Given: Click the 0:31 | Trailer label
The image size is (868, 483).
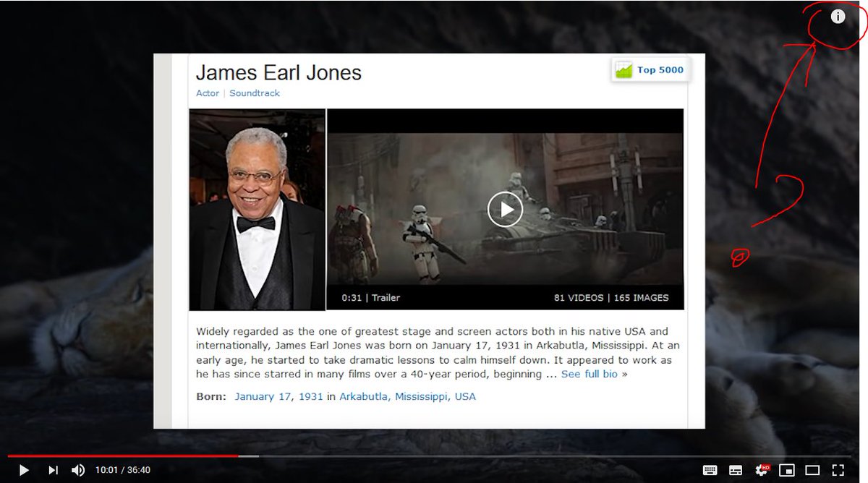Looking at the screenshot, I should pos(371,298).
